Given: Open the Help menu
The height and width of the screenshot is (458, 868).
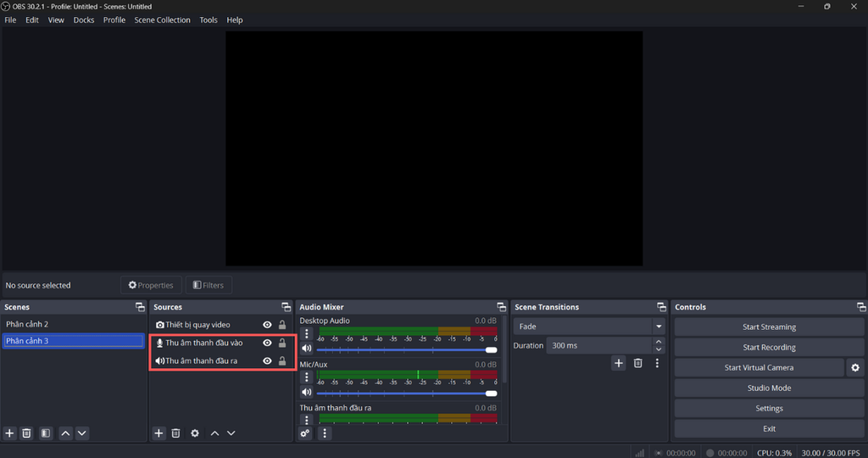Looking at the screenshot, I should click(x=235, y=20).
